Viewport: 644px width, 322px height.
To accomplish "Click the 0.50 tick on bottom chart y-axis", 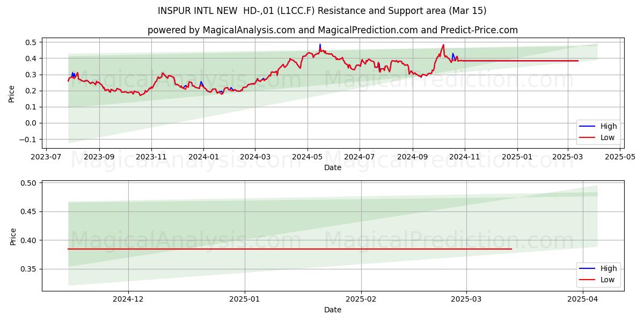I will coord(29,183).
